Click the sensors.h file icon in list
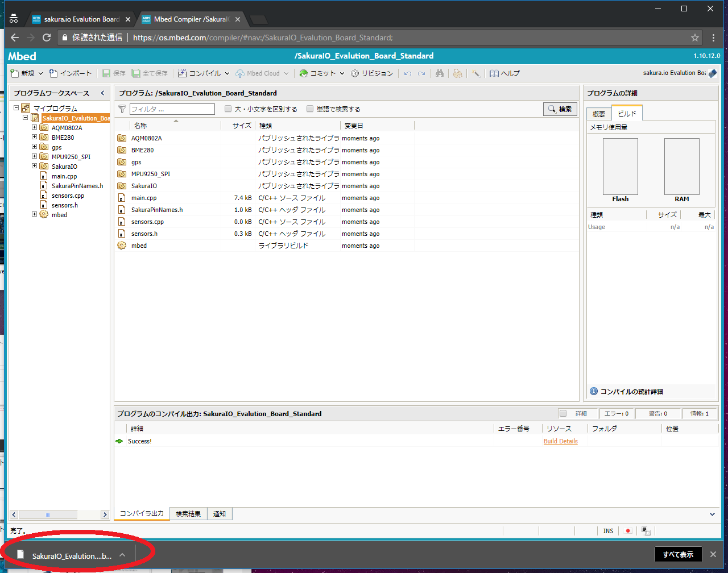Screen dimensions: 728x573 pos(121,234)
